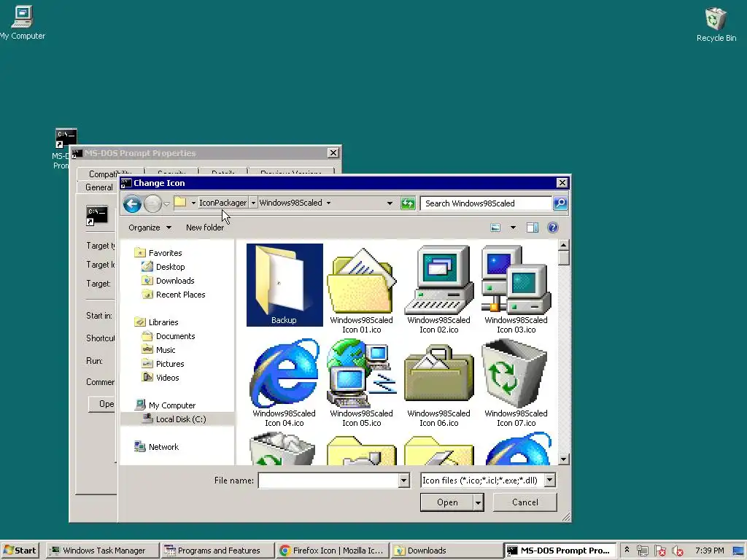Screen dimensions: 747x560
Task: Switch to Windows Task Manager taskbar item
Action: coord(103,551)
